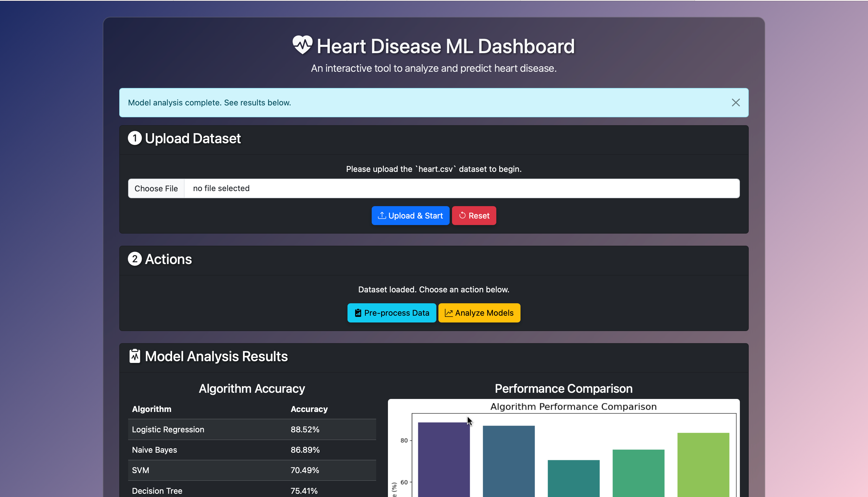The image size is (868, 497).
Task: Click the circular arrow icon in Reset
Action: tap(462, 215)
